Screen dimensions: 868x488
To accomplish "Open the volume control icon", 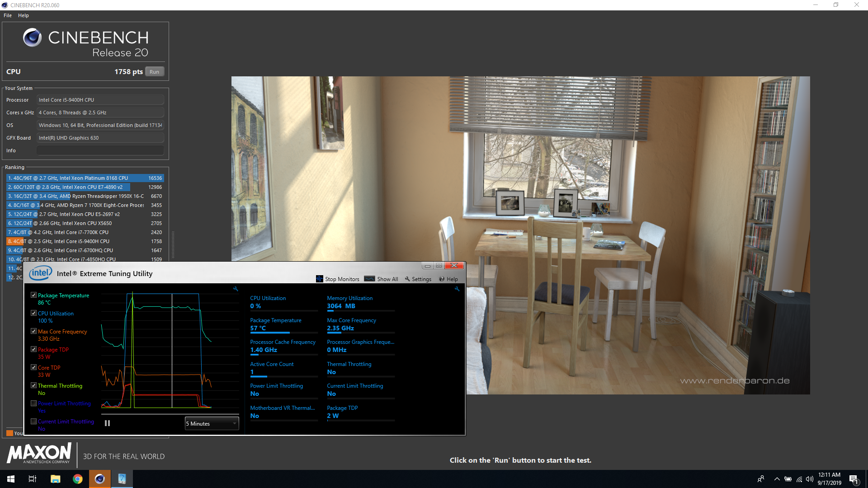I will click(x=810, y=479).
